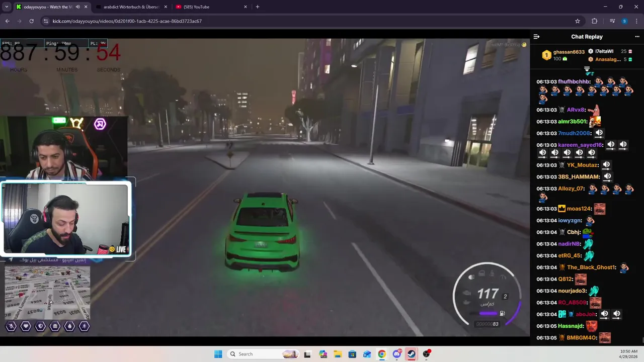Screen dimensions: 644x362
Task: View site information icon in address bar
Action: (x=46, y=21)
